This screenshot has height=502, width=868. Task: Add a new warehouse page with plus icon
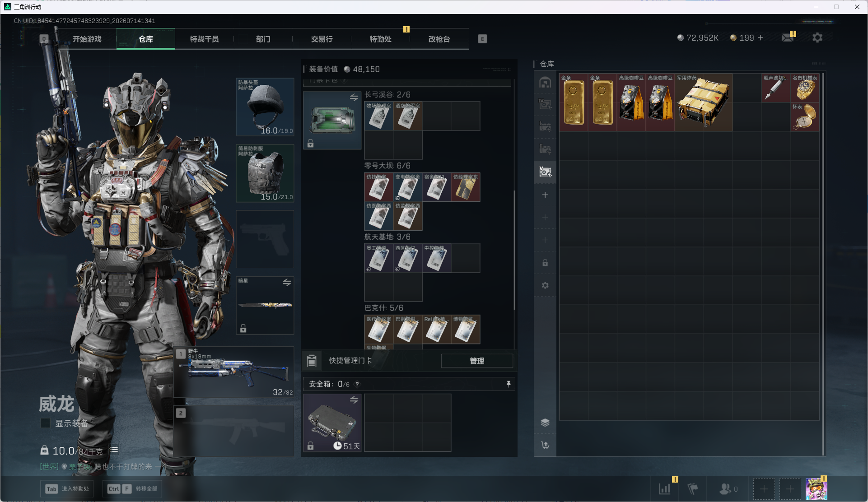(x=545, y=195)
